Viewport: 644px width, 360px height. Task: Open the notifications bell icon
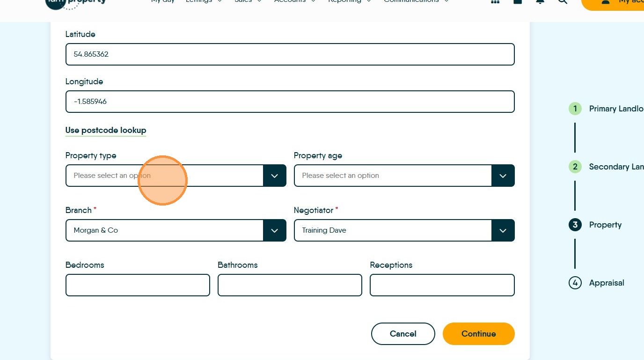(540, 1)
